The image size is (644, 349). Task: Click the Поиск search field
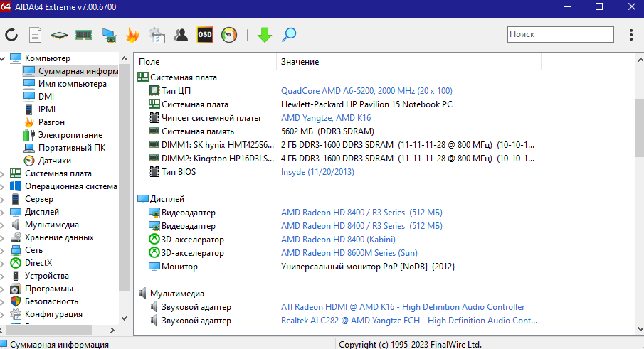tap(561, 34)
